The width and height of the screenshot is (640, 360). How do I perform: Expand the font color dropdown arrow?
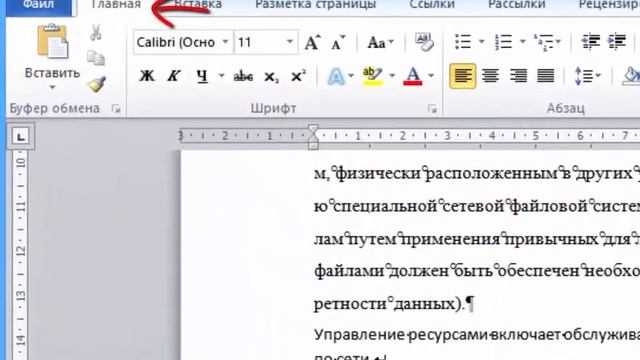pyautogui.click(x=431, y=76)
